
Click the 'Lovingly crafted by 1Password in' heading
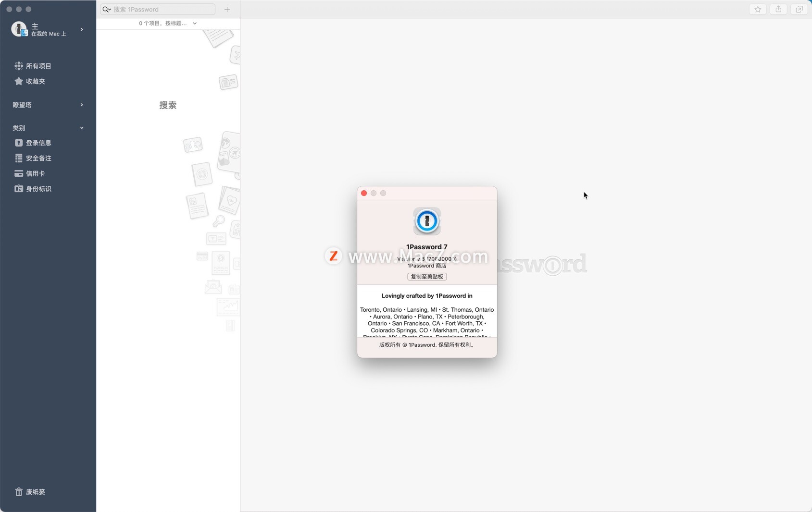[x=427, y=296]
